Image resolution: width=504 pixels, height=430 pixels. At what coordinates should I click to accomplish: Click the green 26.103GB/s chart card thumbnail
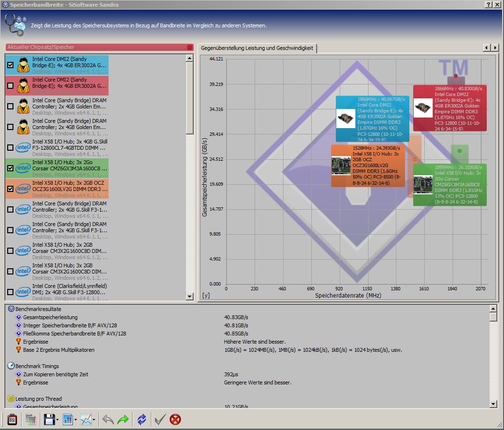coord(423,185)
